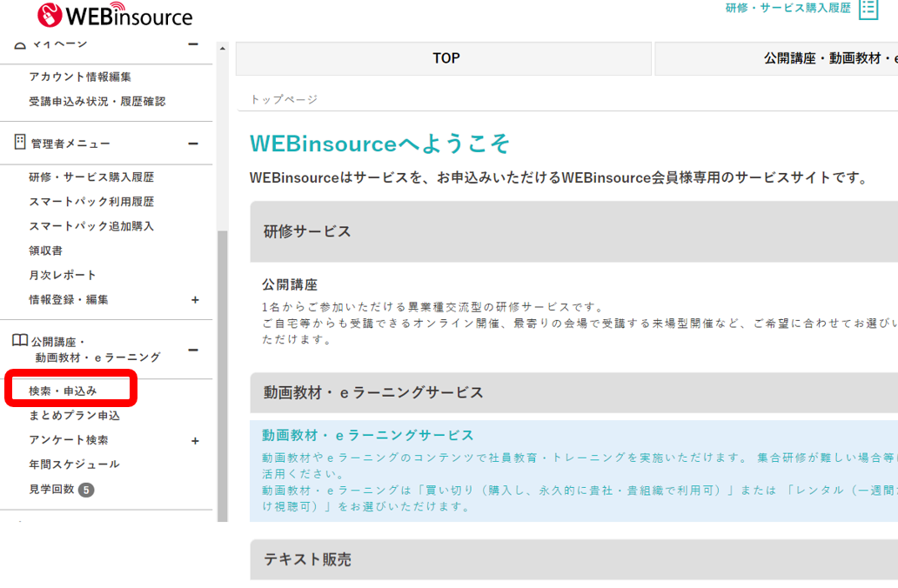
Task: Click the sidebar scrollbar thumb
Action: [x=222, y=376]
